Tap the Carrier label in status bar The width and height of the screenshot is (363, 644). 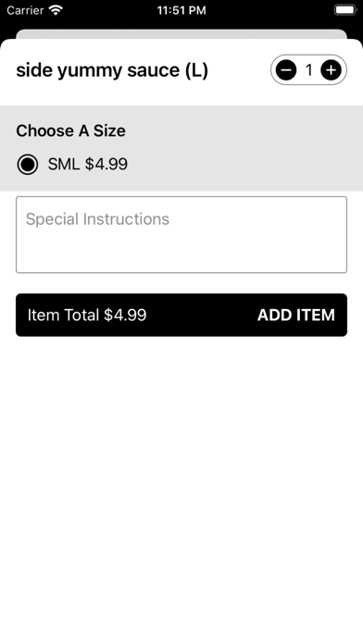26,10
